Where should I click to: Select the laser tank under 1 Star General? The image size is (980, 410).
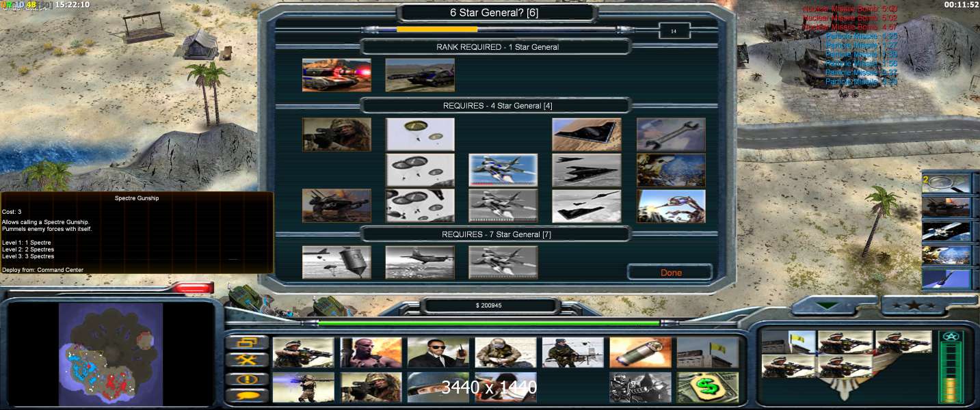tap(336, 75)
